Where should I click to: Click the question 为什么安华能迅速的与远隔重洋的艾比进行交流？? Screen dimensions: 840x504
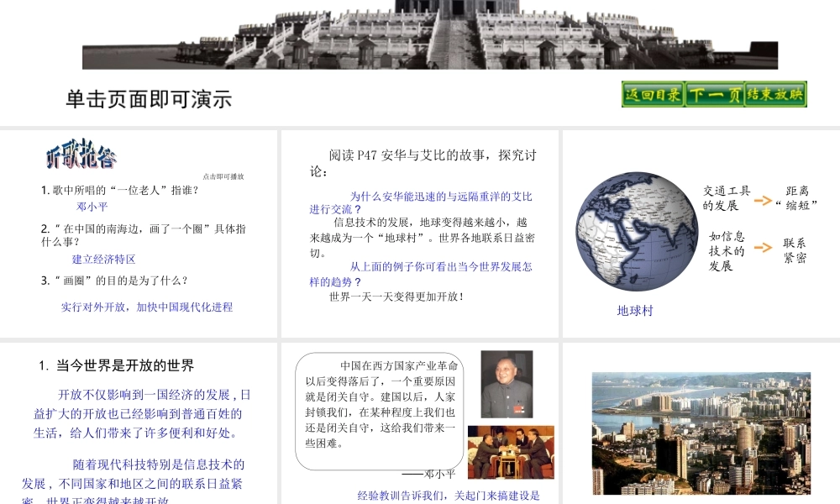[421, 203]
